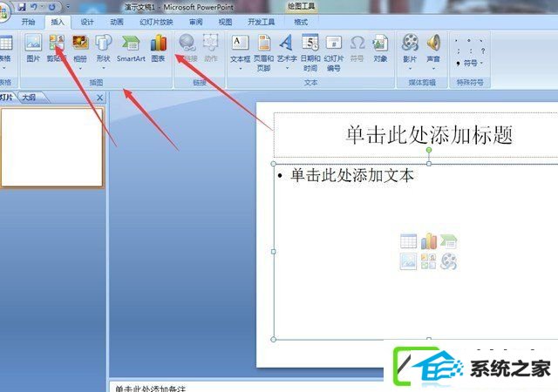Open the View (视图) tab
558x392 pixels.
click(x=225, y=22)
